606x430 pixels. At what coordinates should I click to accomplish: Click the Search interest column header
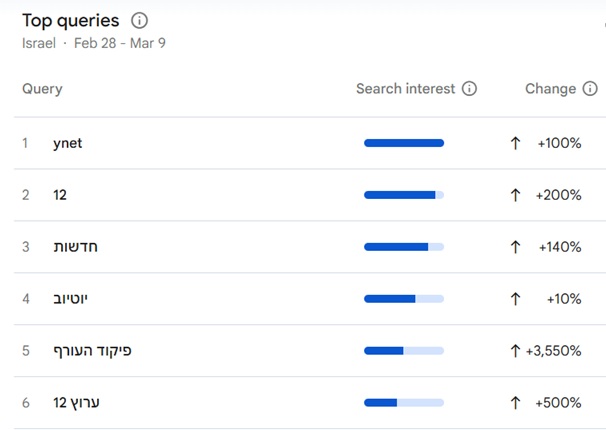[406, 89]
